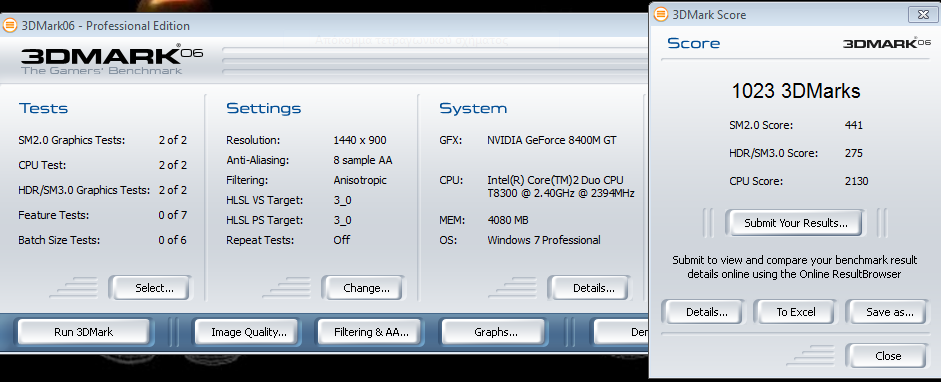Click the Settings section heading
941x382 pixels.
[x=263, y=109]
